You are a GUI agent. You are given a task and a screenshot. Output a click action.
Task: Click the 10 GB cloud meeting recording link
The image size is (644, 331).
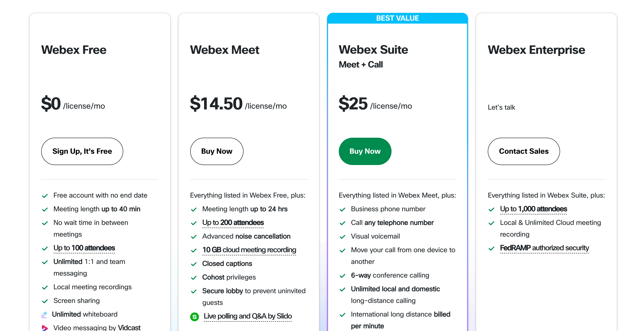(x=249, y=250)
